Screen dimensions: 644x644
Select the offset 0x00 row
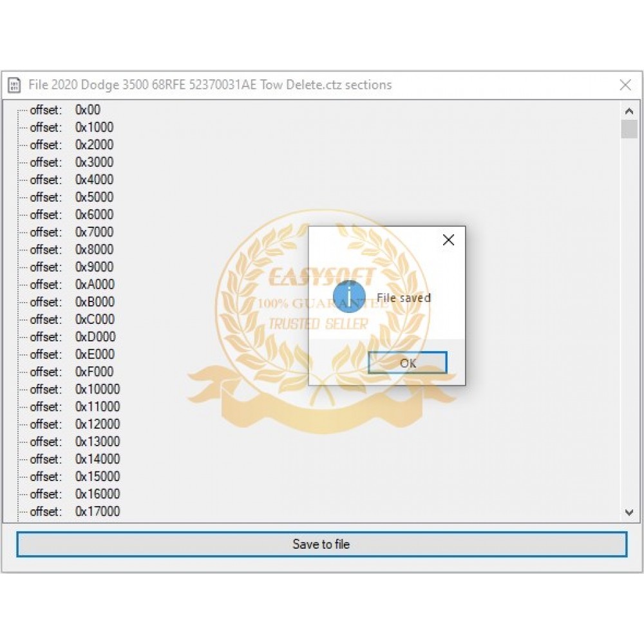coord(65,110)
